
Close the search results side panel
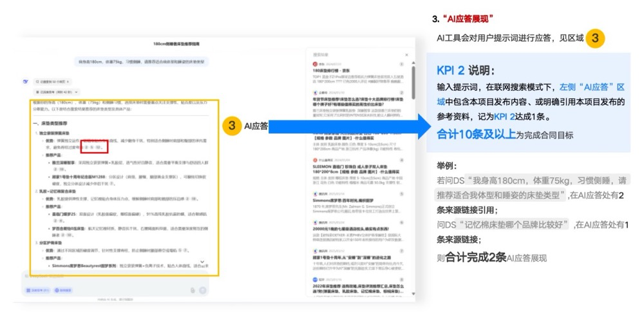(406, 55)
